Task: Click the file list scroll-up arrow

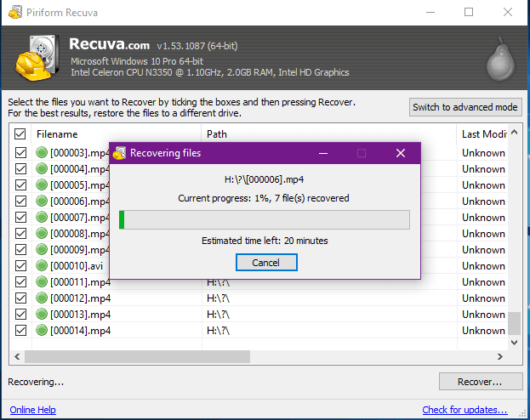Action: click(x=514, y=132)
